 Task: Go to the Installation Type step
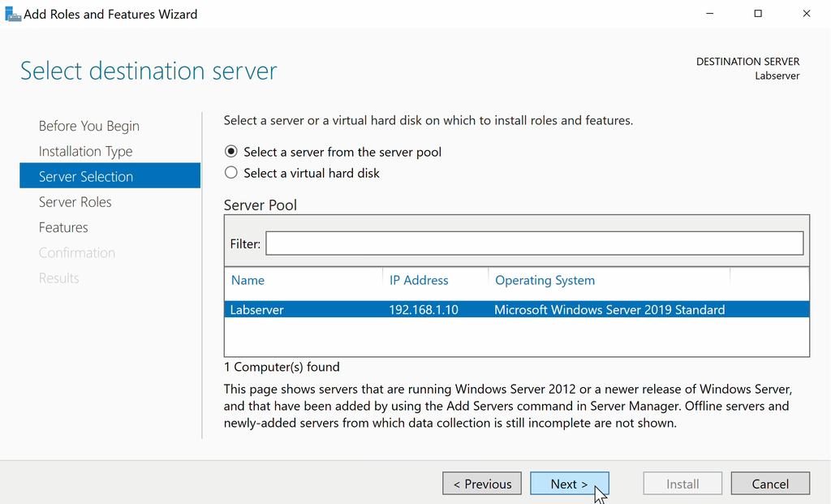[x=85, y=151]
